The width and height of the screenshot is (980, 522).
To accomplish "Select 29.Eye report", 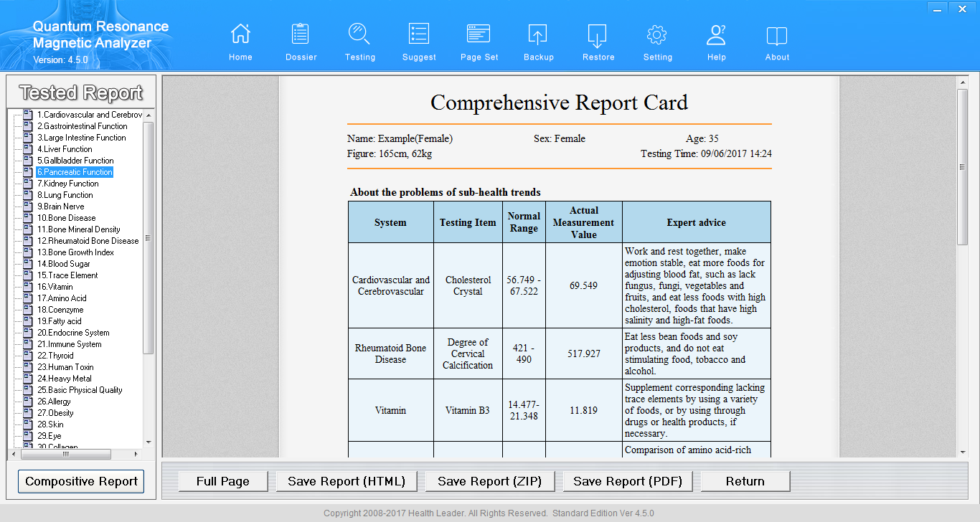I will [x=50, y=436].
